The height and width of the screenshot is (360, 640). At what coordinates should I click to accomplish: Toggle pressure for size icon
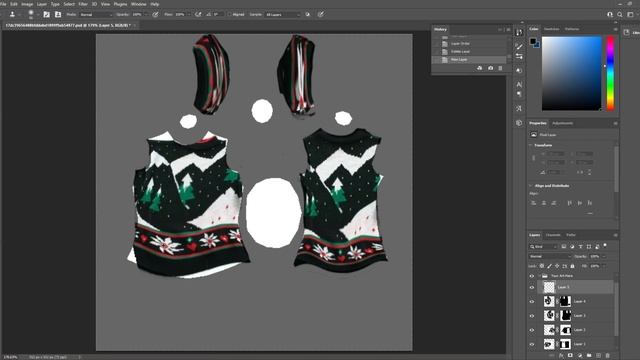click(x=321, y=14)
